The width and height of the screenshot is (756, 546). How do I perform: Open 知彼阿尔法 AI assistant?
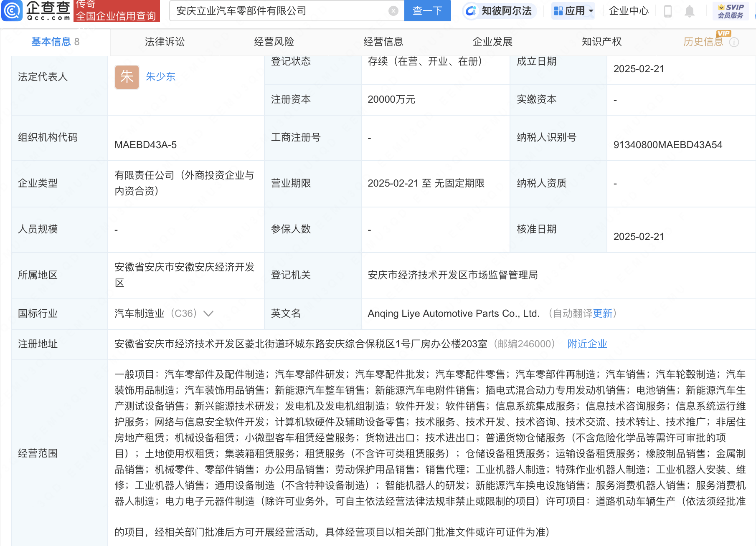(499, 11)
